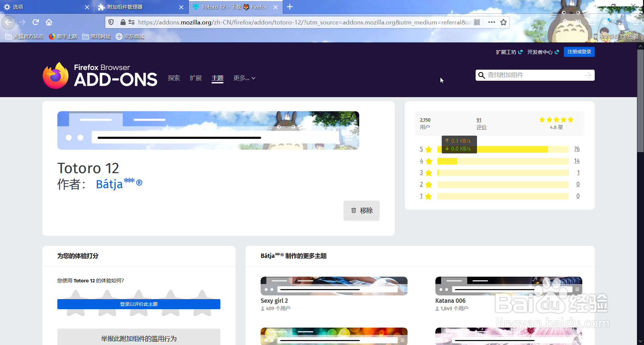Filter reviews by 5 stars
644x345 pixels.
[426, 149]
